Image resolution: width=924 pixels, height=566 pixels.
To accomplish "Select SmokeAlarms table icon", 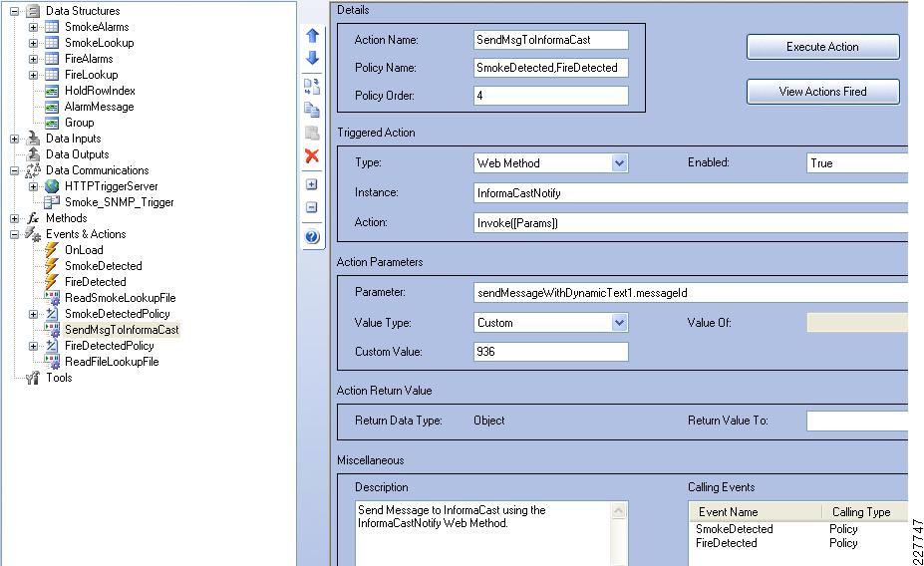I will point(52,27).
